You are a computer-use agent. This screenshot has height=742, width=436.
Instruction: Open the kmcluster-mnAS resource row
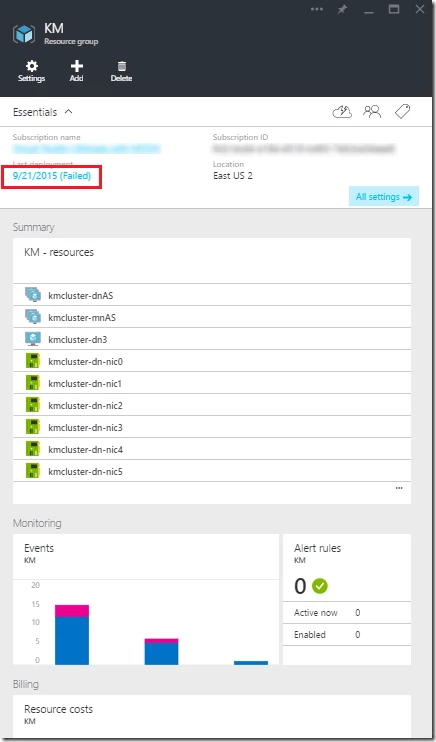pyautogui.click(x=212, y=317)
